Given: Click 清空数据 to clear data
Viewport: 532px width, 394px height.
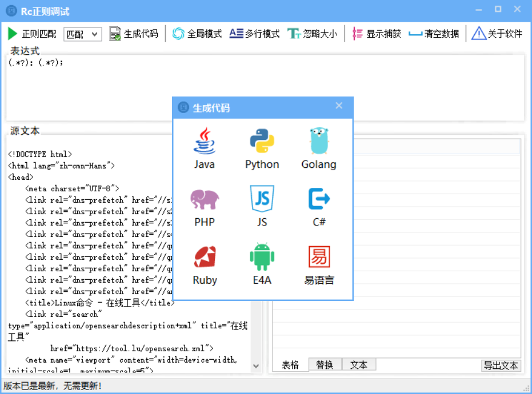Looking at the screenshot, I should click(434, 34).
